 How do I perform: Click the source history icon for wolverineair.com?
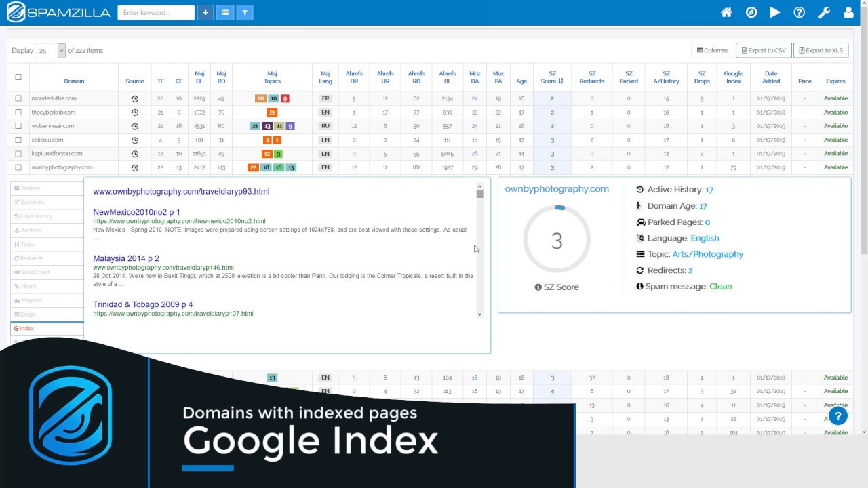pos(134,126)
